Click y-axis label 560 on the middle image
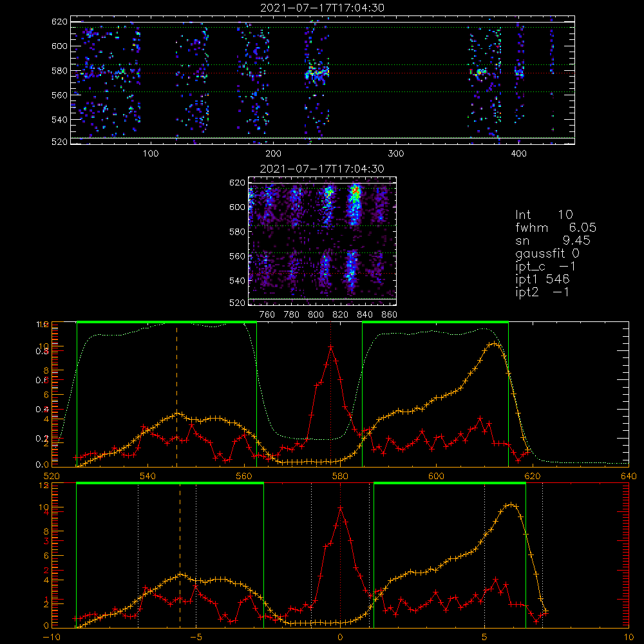 pos(238,256)
